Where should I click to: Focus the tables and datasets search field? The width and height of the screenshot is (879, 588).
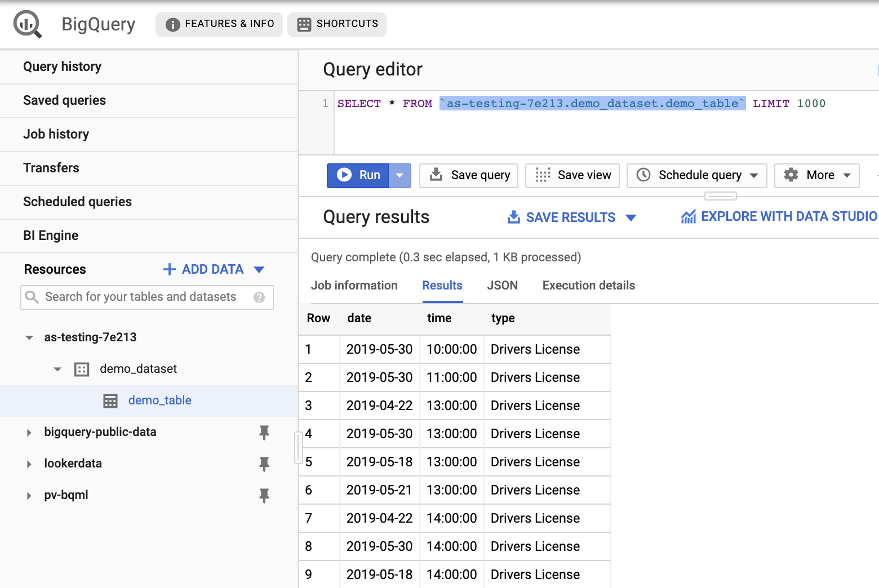coord(141,297)
